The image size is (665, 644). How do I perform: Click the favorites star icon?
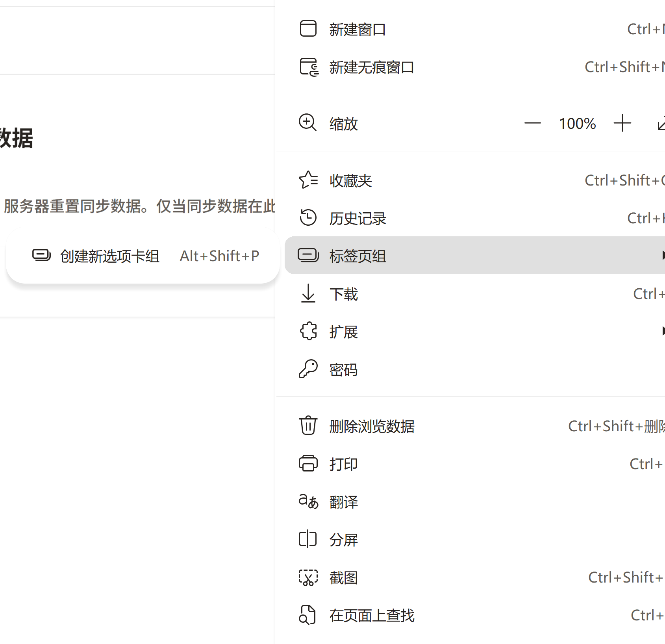click(308, 180)
